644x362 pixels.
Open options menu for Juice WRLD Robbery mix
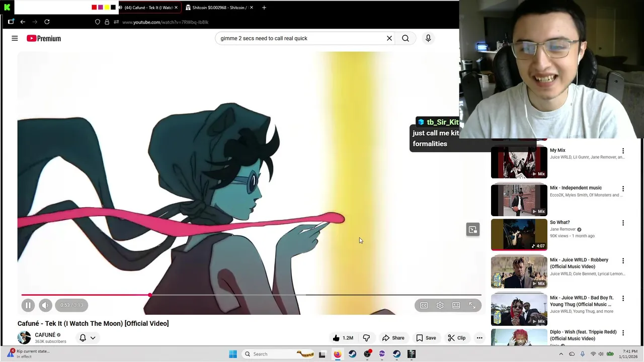click(x=623, y=260)
